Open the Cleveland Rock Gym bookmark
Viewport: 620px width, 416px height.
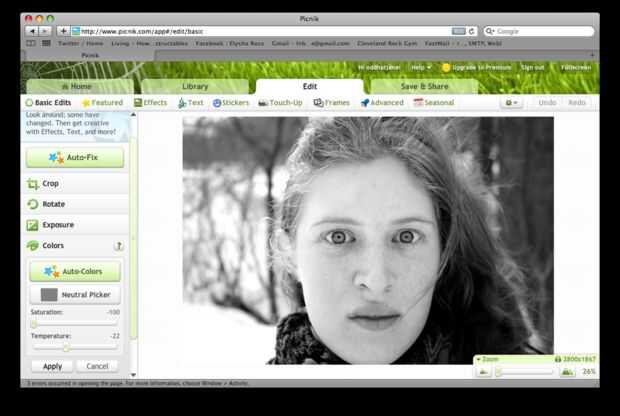click(x=387, y=43)
